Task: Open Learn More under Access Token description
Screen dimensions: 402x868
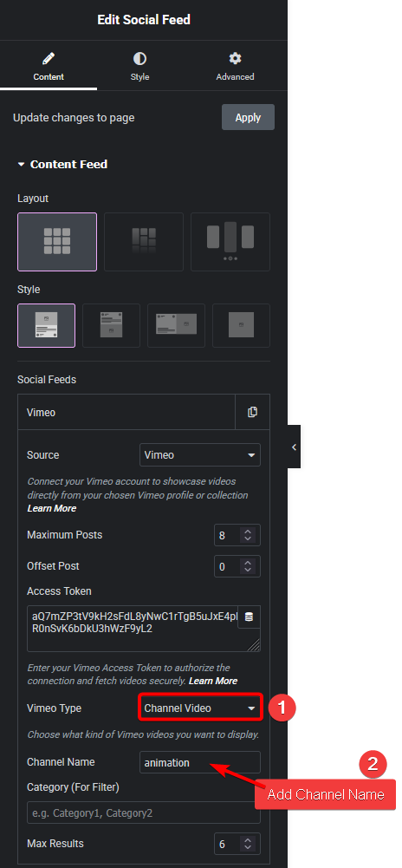Action: pos(213,681)
